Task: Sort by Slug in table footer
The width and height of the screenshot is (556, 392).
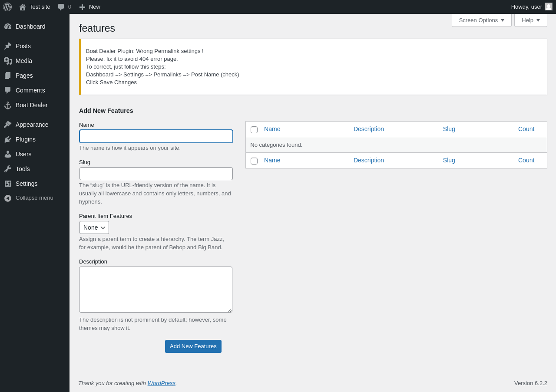Action: [449, 160]
